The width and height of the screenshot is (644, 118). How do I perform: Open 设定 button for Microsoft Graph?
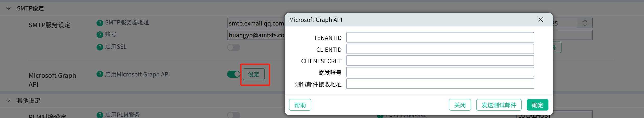click(253, 74)
